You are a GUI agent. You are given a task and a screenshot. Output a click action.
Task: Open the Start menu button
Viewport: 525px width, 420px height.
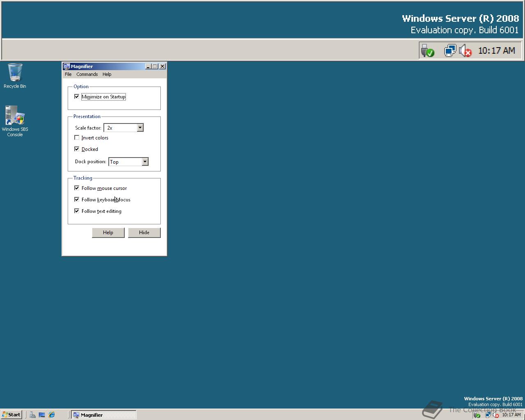pyautogui.click(x=11, y=415)
